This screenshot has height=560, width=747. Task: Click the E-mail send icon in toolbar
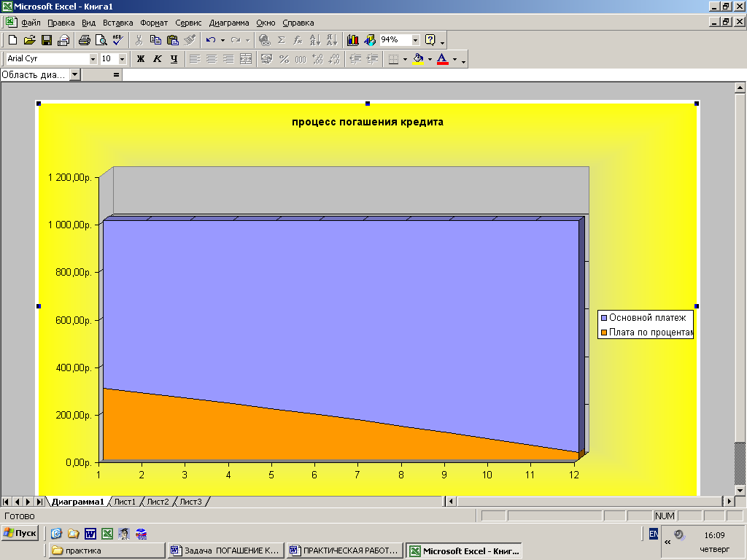[x=63, y=41]
